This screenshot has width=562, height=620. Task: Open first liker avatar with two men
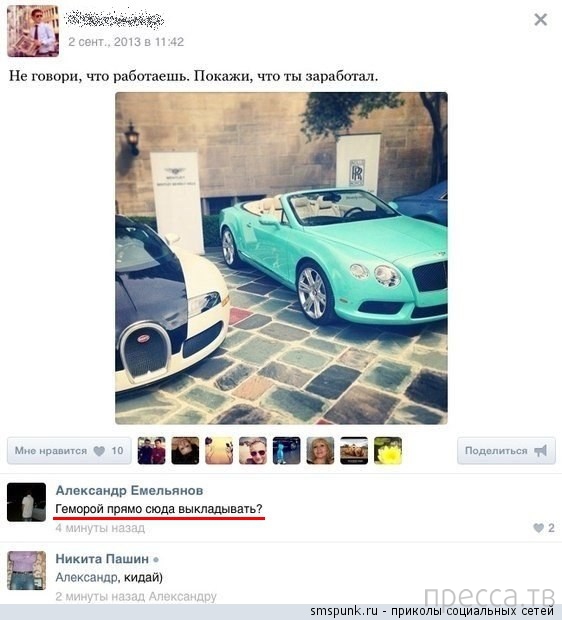pyautogui.click(x=151, y=450)
